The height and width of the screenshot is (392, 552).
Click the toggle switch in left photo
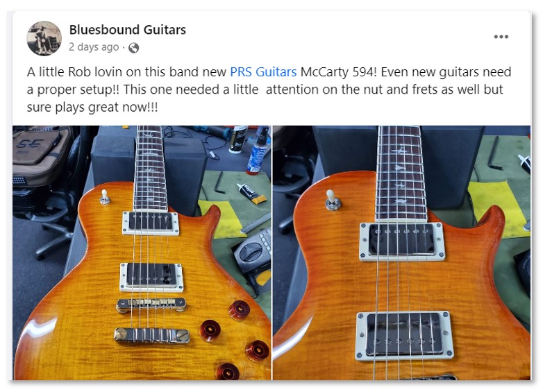coord(105,197)
